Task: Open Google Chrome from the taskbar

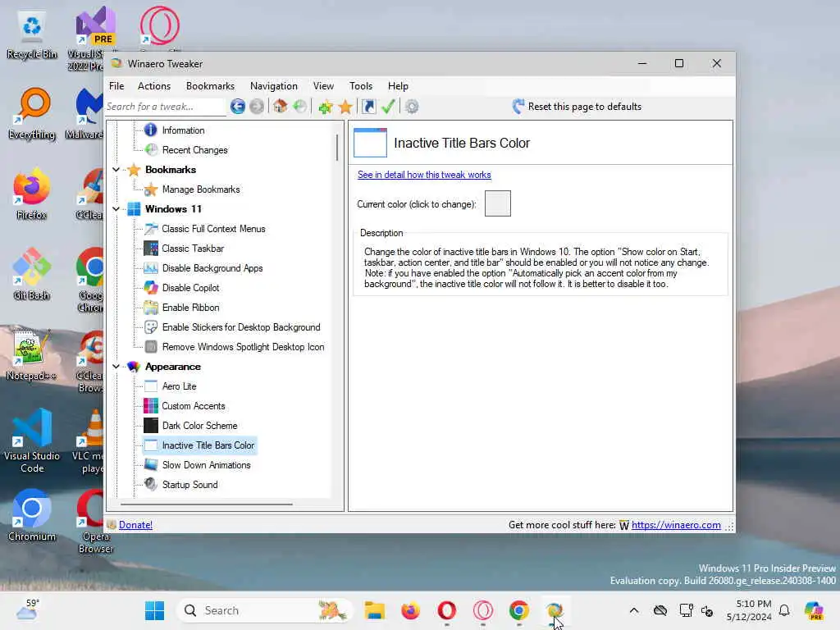Action: coord(518,610)
